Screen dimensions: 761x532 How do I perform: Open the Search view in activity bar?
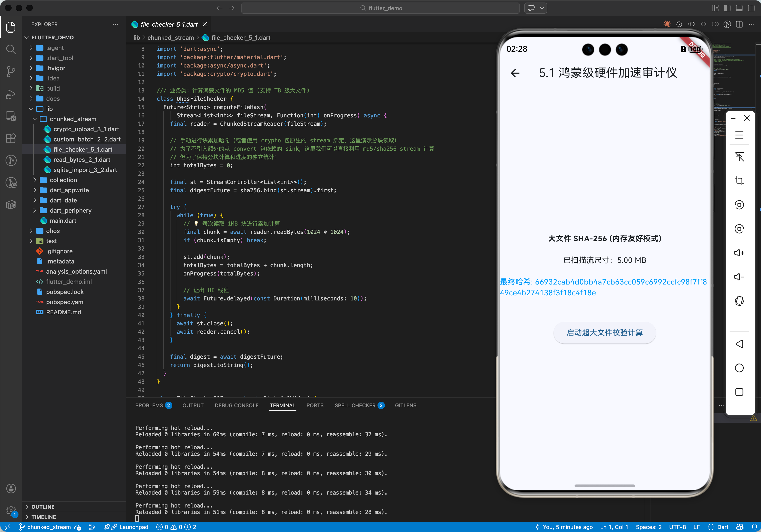click(x=11, y=49)
